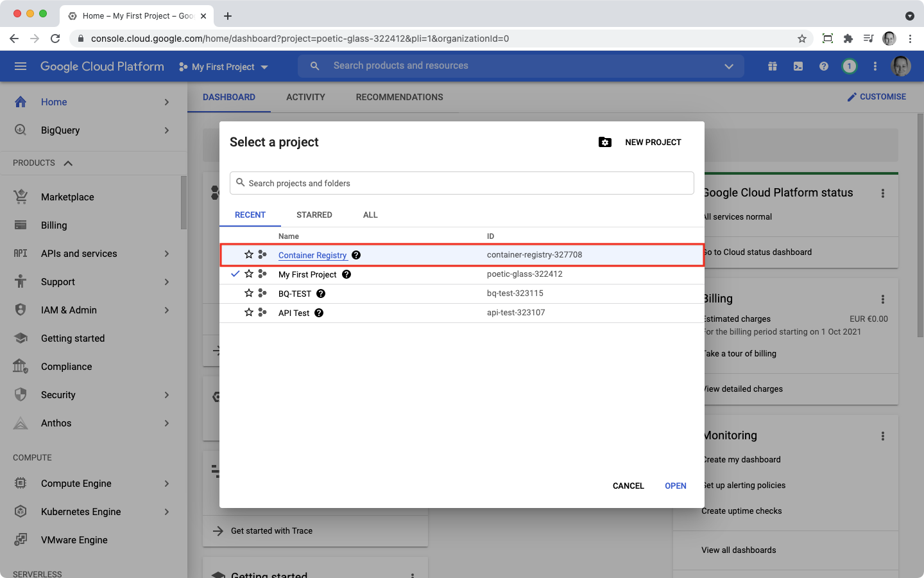
Task: Open the RECOMMENDATIONS tab
Action: tap(400, 97)
